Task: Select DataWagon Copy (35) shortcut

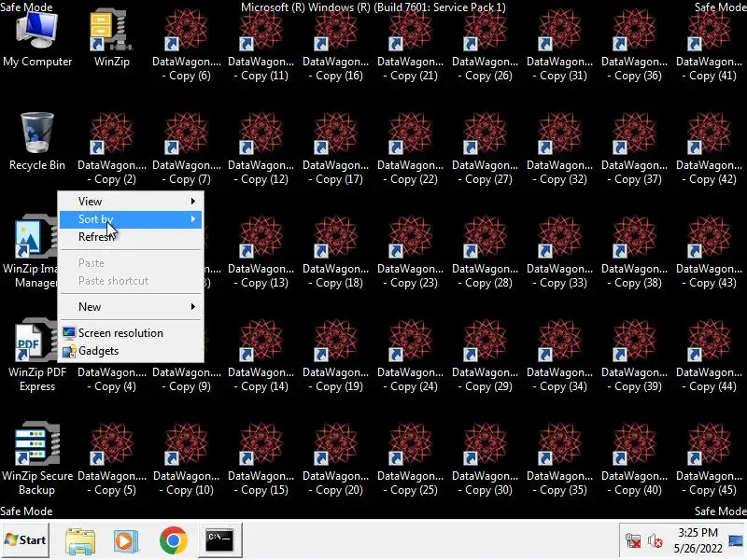Action: click(559, 459)
